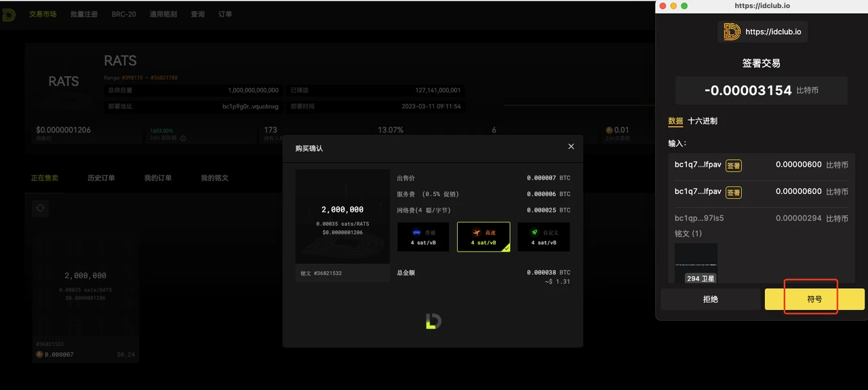Click the refresh icon above the listings
The width and height of the screenshot is (868, 390).
tap(40, 208)
